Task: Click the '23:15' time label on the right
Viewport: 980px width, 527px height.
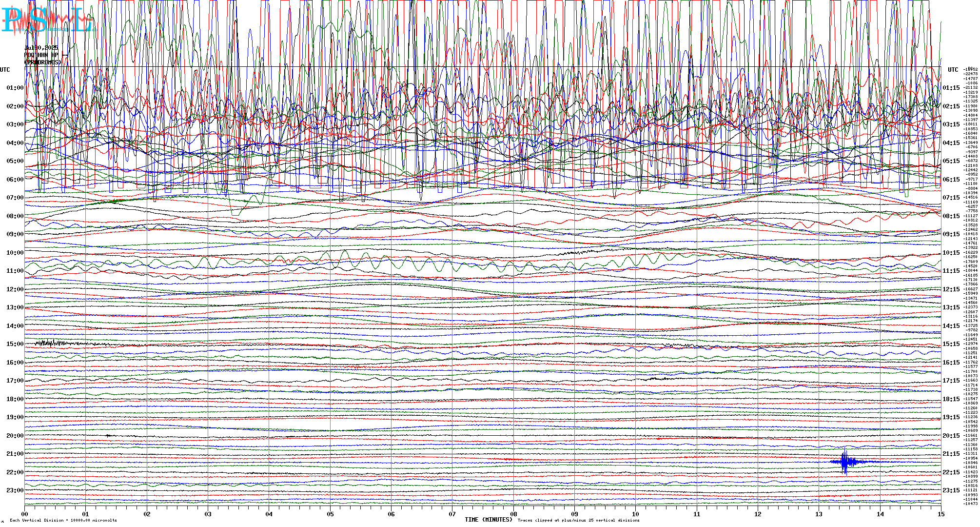Action: coord(951,490)
